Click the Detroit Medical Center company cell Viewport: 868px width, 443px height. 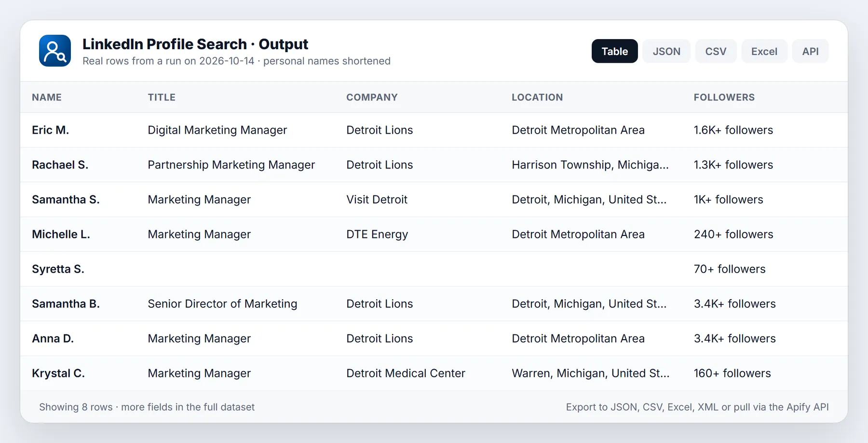tap(406, 373)
